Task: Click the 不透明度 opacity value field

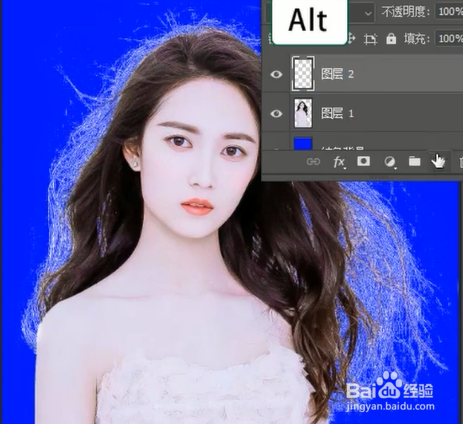Action: [449, 12]
